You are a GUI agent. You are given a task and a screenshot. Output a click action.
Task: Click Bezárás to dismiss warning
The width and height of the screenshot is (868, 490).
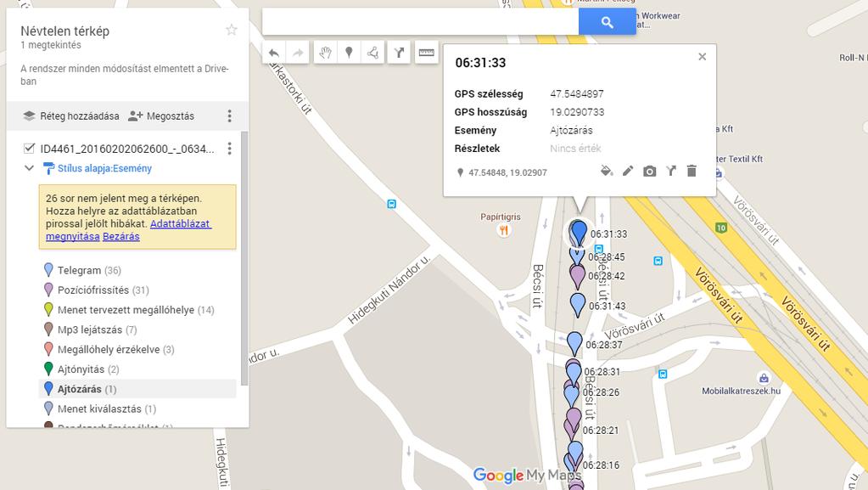121,236
